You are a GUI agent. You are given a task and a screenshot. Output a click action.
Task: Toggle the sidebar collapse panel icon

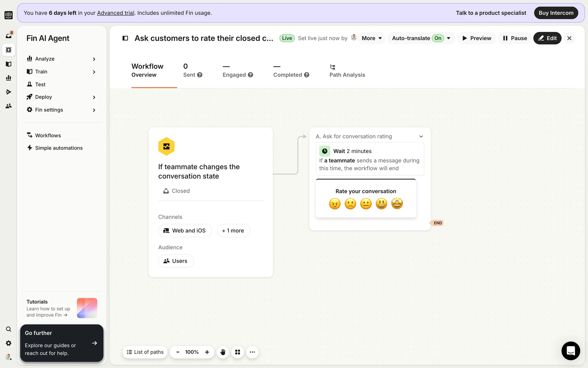click(x=125, y=38)
